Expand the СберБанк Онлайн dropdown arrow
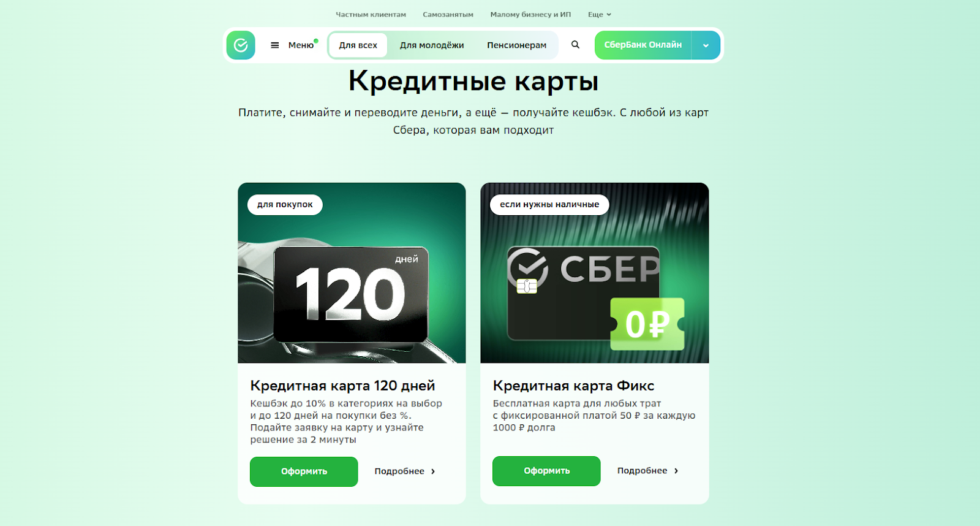Screen dimensions: 980x526 (706, 45)
